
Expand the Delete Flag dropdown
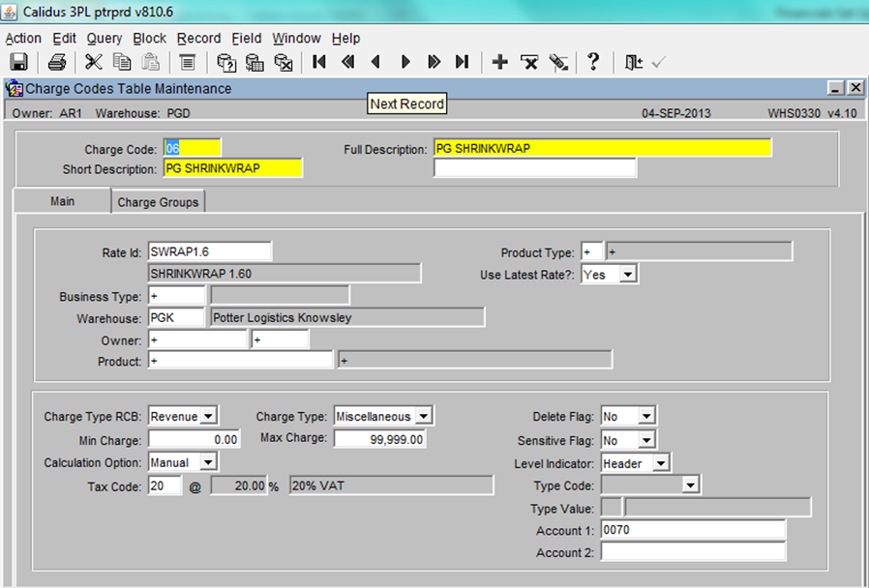click(x=646, y=416)
